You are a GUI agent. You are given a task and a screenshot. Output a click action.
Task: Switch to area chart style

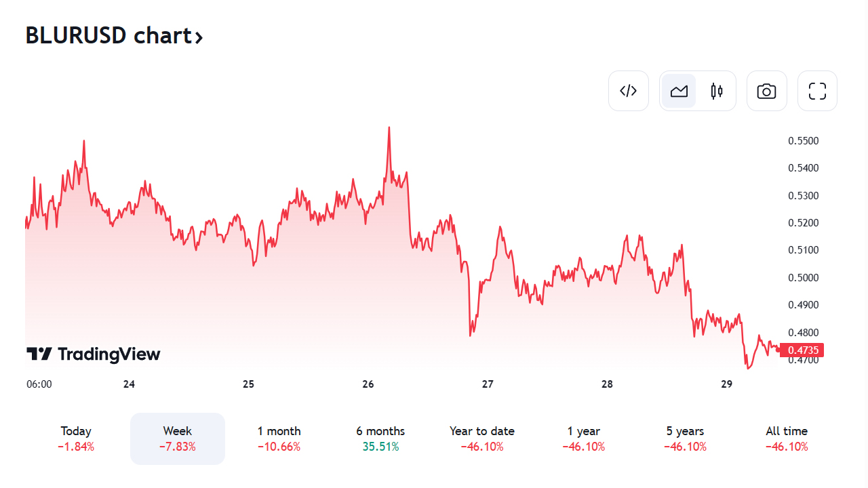(x=679, y=91)
